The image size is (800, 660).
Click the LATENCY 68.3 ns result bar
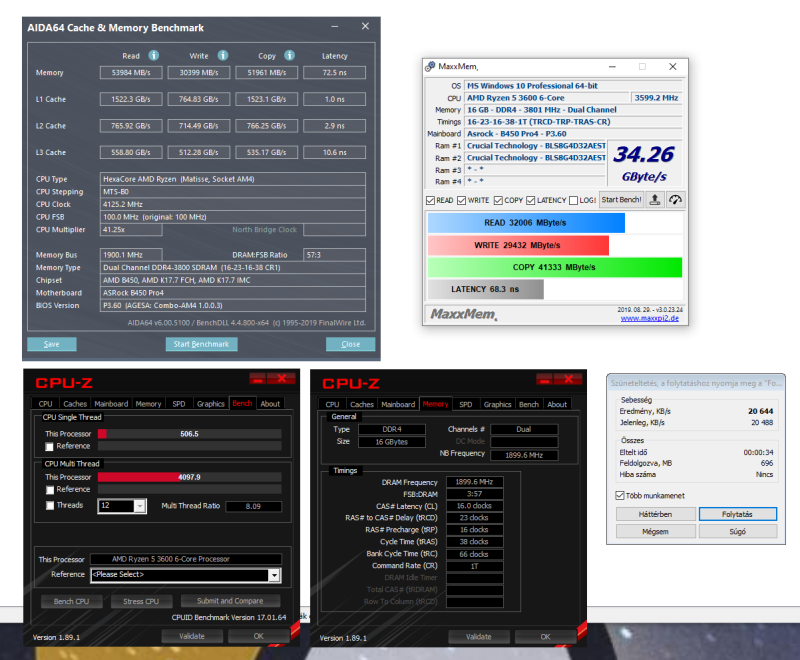click(x=485, y=289)
